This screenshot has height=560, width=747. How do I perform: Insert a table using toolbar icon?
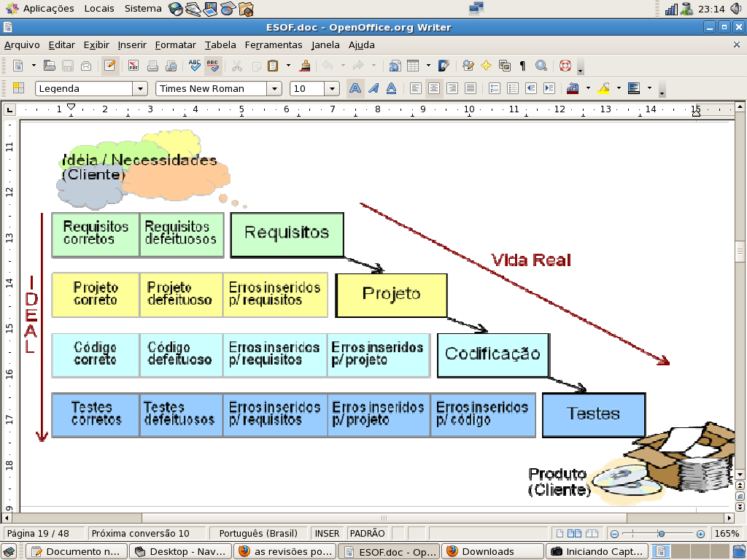coord(413,66)
